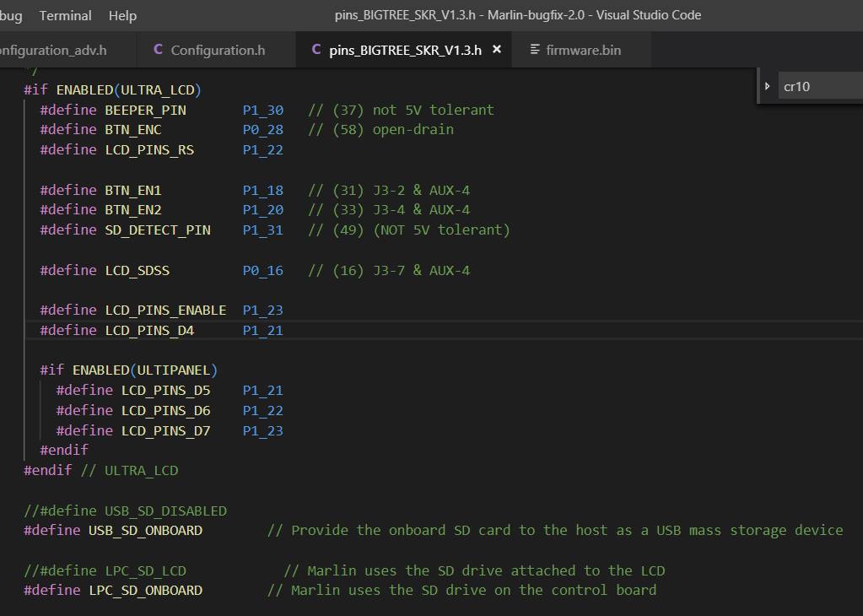Click LCD_SDSS identifier
Screen dimensions: 863x616
coord(137,270)
